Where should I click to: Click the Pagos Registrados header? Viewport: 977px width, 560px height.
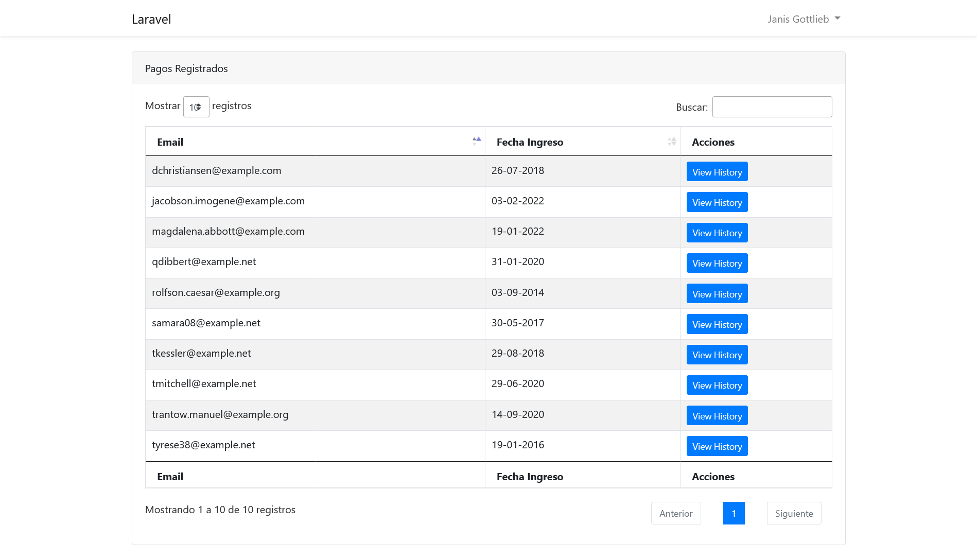pos(186,68)
